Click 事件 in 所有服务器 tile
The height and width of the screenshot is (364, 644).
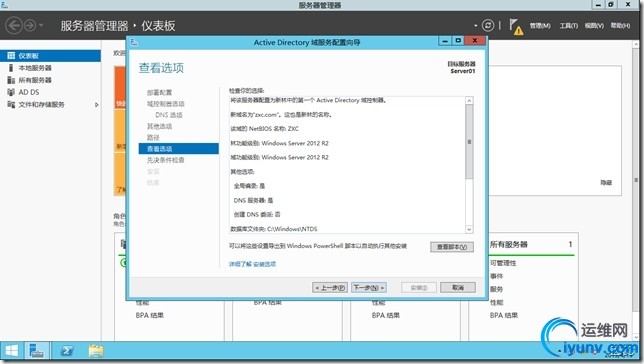point(496,276)
